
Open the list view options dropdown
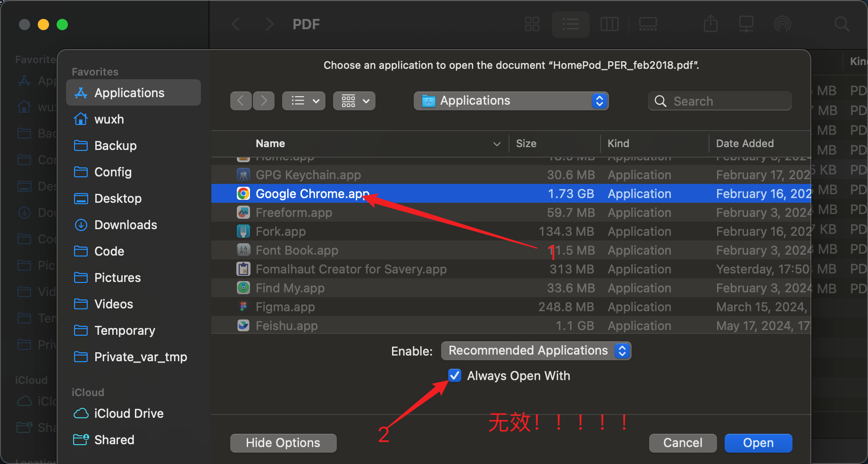[304, 100]
